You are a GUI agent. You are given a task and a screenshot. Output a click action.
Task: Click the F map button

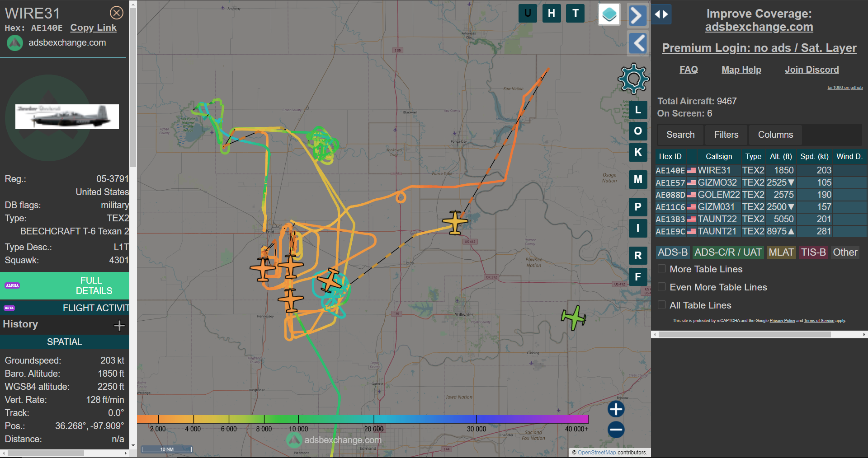[x=638, y=277]
